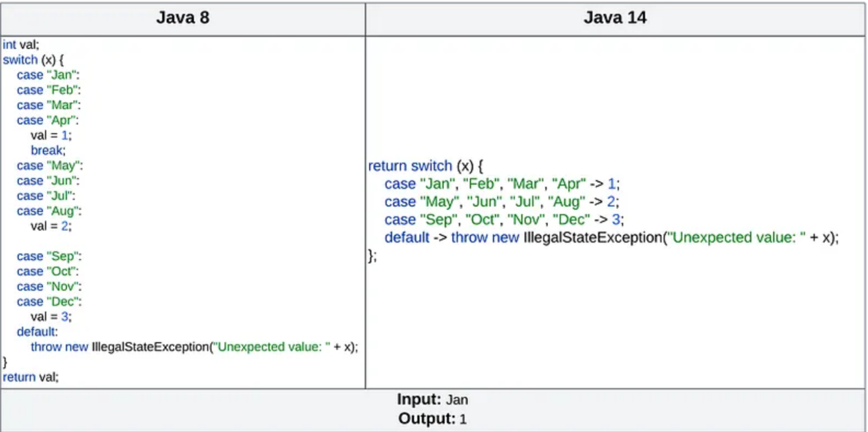Click the default: label in Java 8
The height and width of the screenshot is (432, 868).
point(37,331)
